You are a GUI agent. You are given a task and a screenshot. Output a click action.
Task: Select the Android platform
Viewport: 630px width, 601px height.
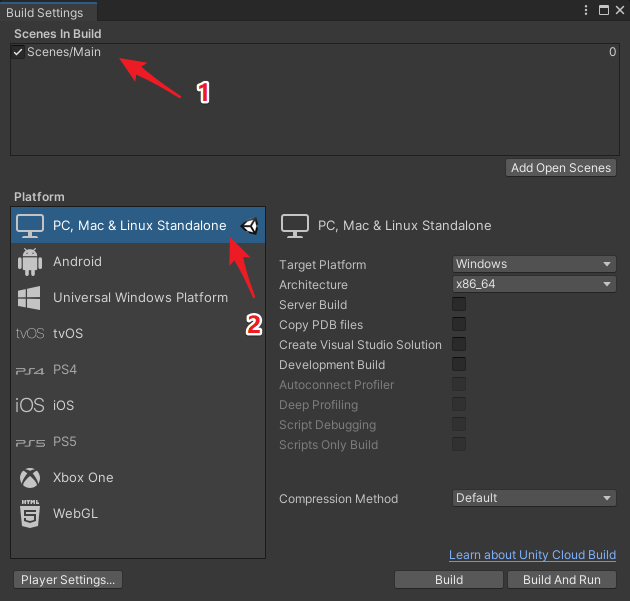pos(138,262)
